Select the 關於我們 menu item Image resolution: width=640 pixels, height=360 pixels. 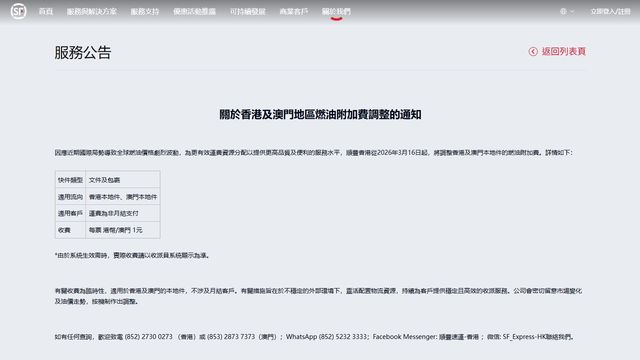click(x=336, y=11)
